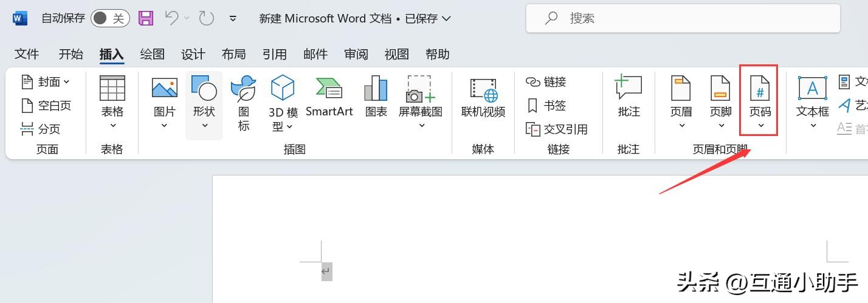
Task: Switch to the 开始 tab
Action: (x=71, y=54)
